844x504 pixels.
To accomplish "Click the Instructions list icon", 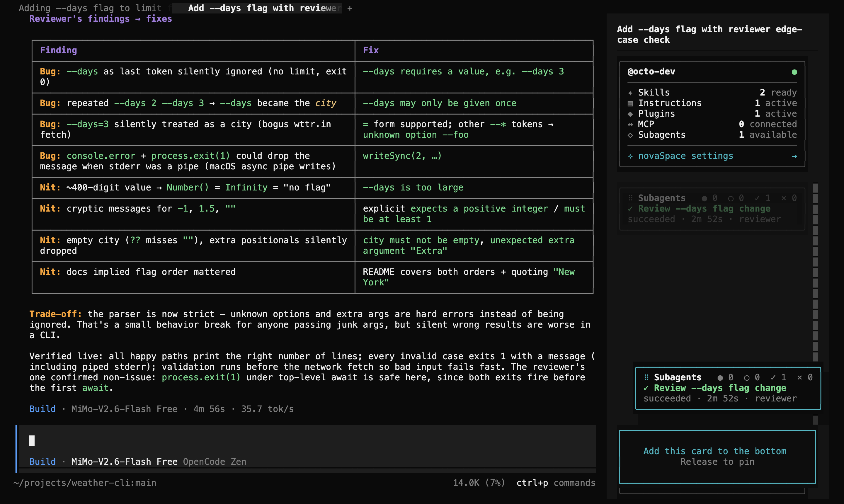I will coord(630,103).
